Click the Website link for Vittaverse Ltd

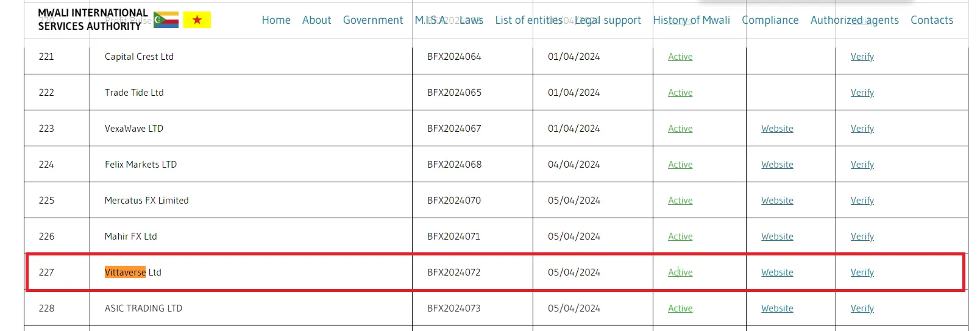point(777,272)
